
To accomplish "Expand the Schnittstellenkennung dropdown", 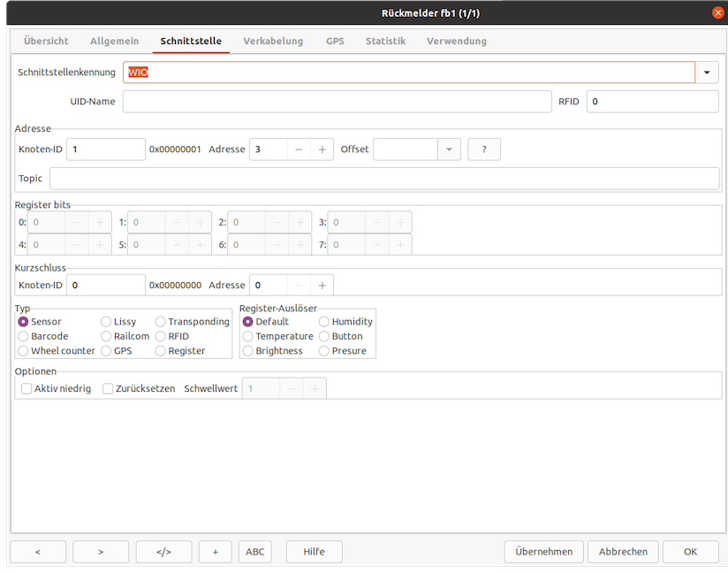I will coord(707,73).
